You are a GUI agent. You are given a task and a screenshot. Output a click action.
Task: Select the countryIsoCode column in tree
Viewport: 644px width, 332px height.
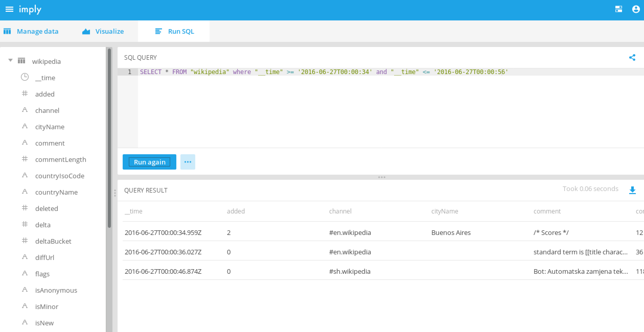click(60, 176)
